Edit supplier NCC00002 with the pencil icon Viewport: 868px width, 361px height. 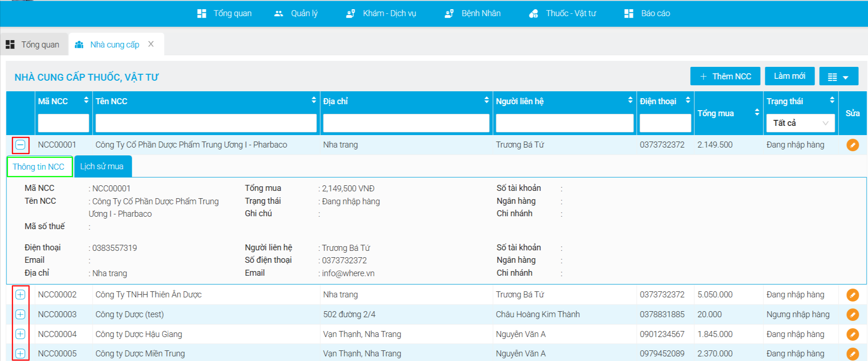853,295
